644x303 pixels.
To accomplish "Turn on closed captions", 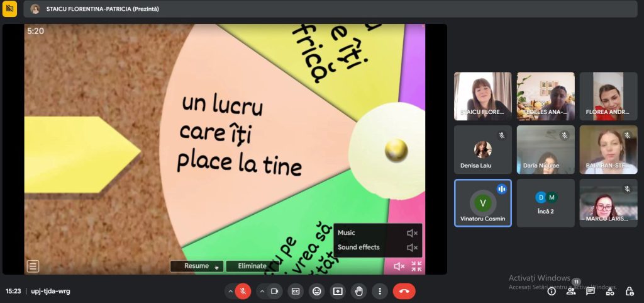I will click(x=296, y=291).
